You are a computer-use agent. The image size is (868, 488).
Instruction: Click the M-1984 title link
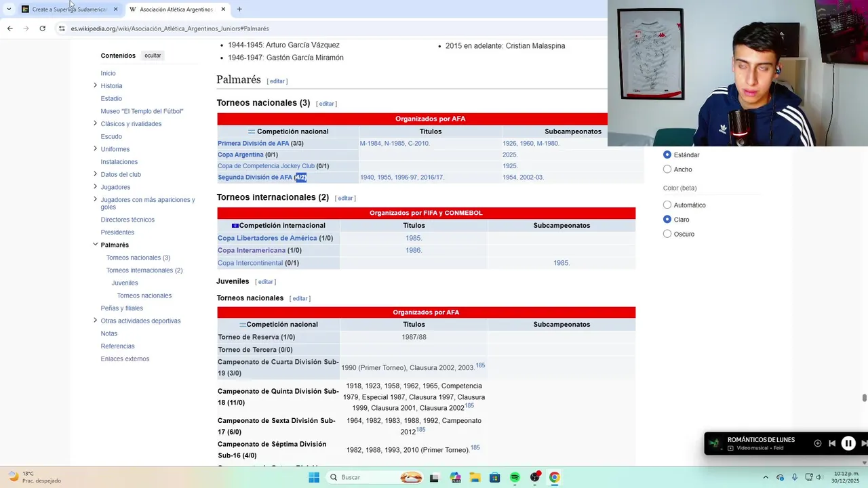pyautogui.click(x=370, y=144)
